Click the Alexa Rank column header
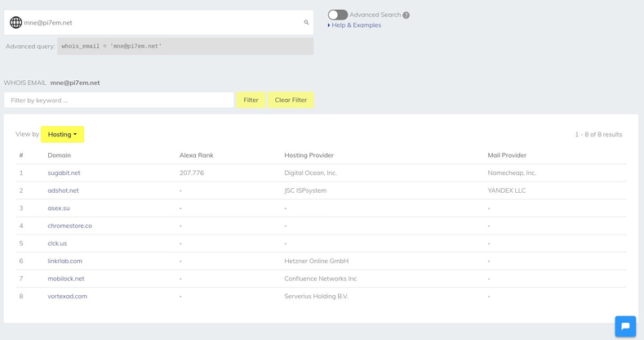 click(x=197, y=155)
